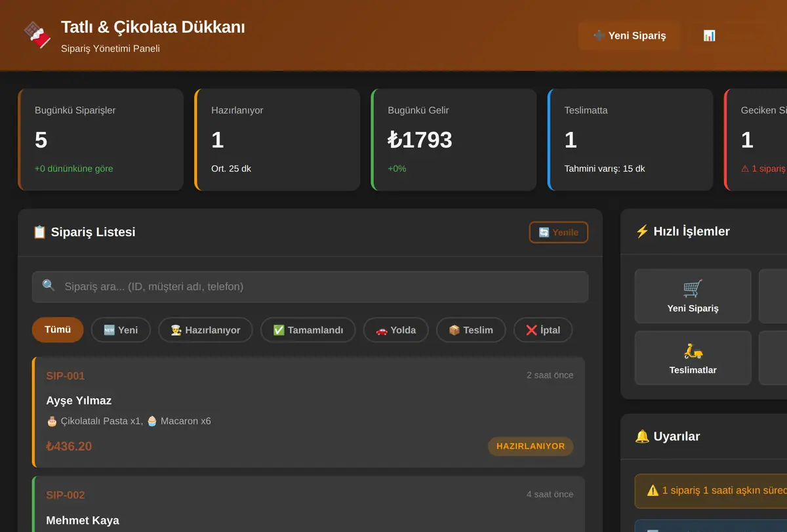This screenshot has height=532, width=787.
Task: Create an order with Yeni Sipariş header button
Action: [x=629, y=35]
